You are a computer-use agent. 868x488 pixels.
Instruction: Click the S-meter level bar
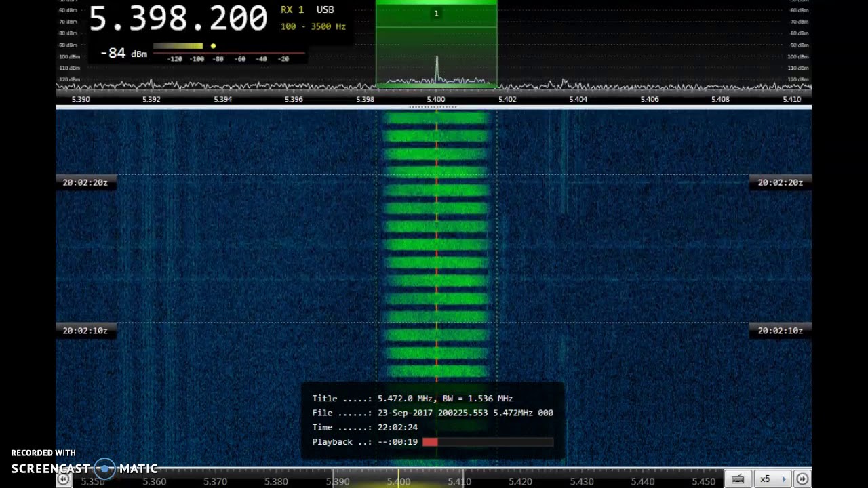(x=178, y=46)
